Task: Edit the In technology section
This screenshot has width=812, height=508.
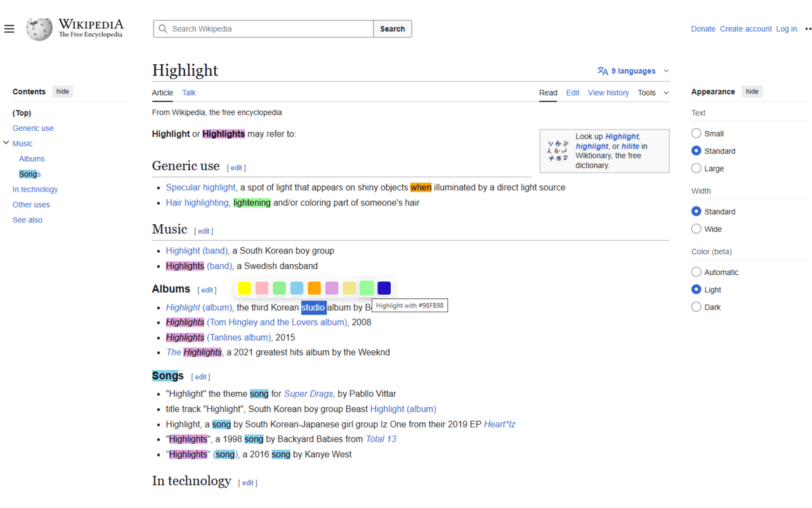Action: point(248,483)
